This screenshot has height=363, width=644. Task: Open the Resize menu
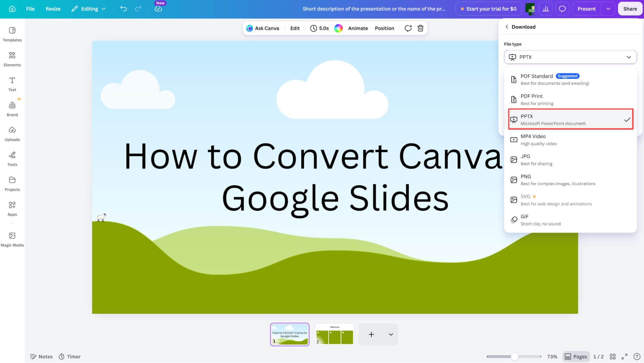tap(53, 9)
